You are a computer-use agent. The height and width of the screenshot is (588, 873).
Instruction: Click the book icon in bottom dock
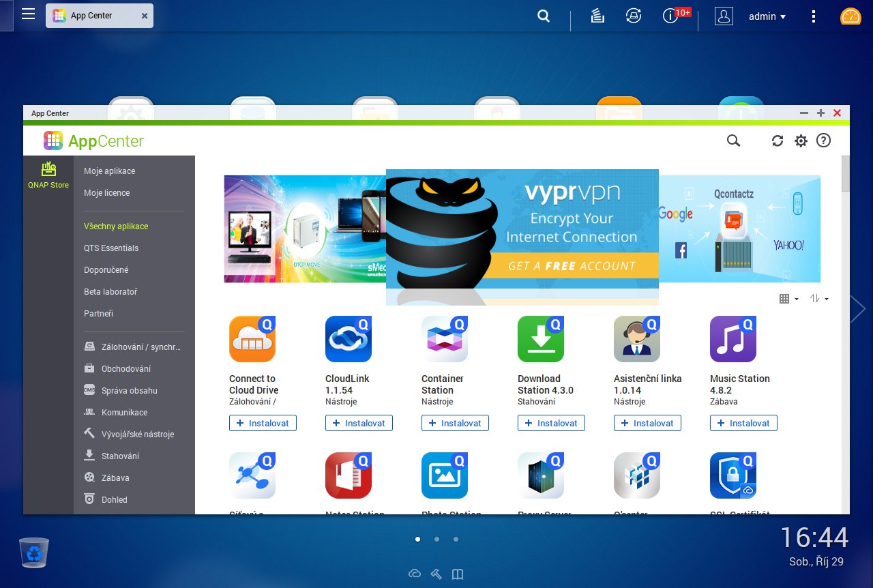point(458,574)
